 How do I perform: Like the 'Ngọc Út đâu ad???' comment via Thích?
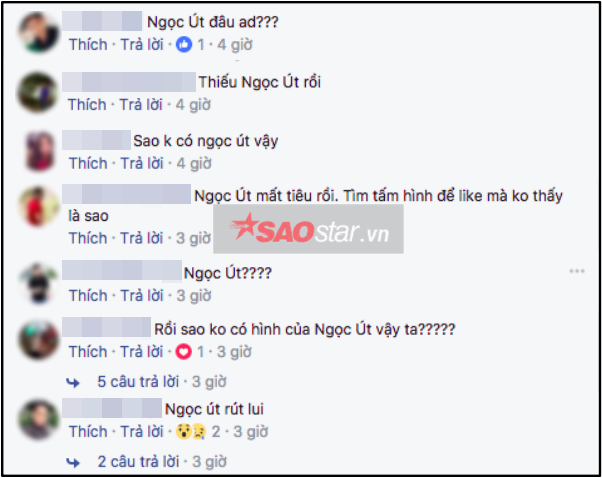pos(88,45)
